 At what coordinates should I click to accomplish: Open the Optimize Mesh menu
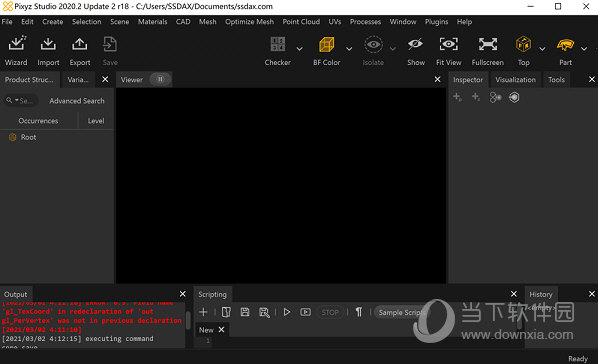[x=249, y=22]
